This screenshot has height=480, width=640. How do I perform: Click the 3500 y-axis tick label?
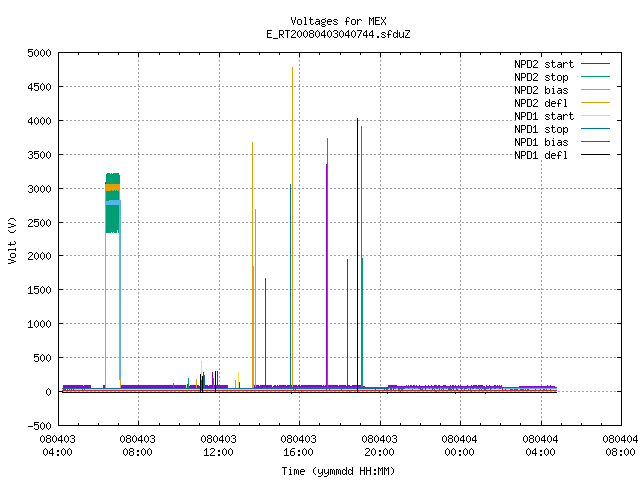click(x=39, y=155)
